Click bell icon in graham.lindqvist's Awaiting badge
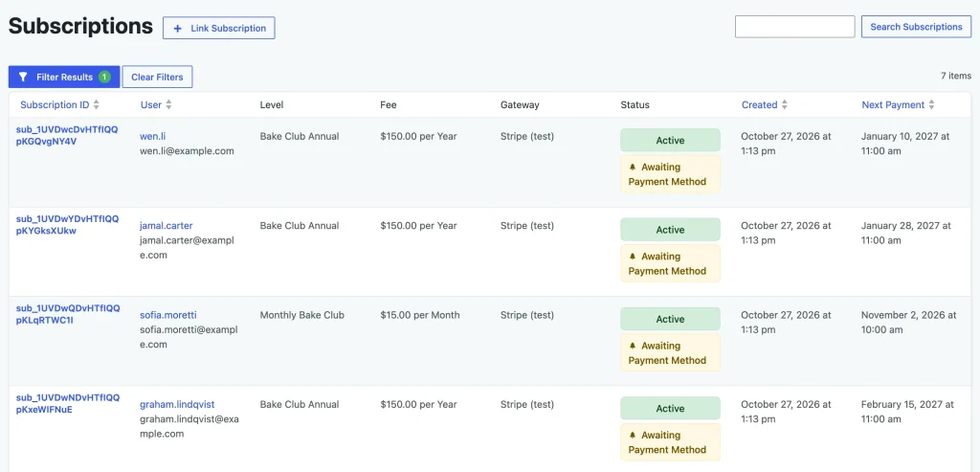The width and height of the screenshot is (980, 472). tap(633, 435)
